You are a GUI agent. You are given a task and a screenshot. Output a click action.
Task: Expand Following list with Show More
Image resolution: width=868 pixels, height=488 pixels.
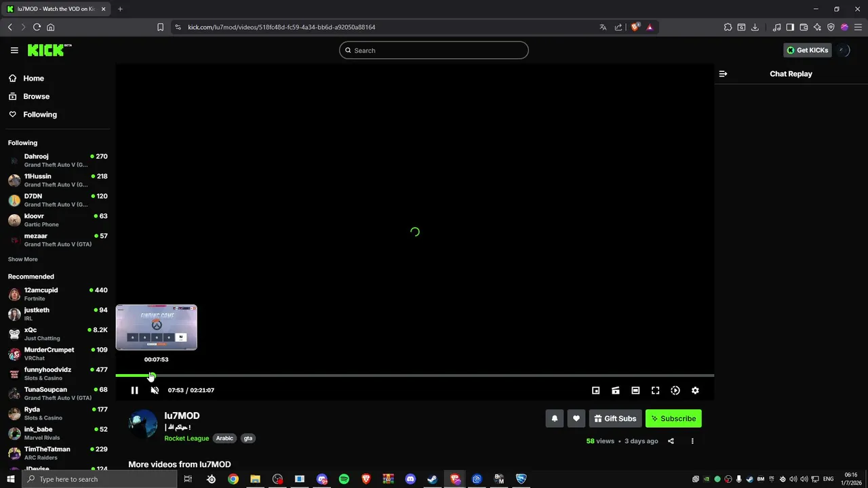coord(22,260)
